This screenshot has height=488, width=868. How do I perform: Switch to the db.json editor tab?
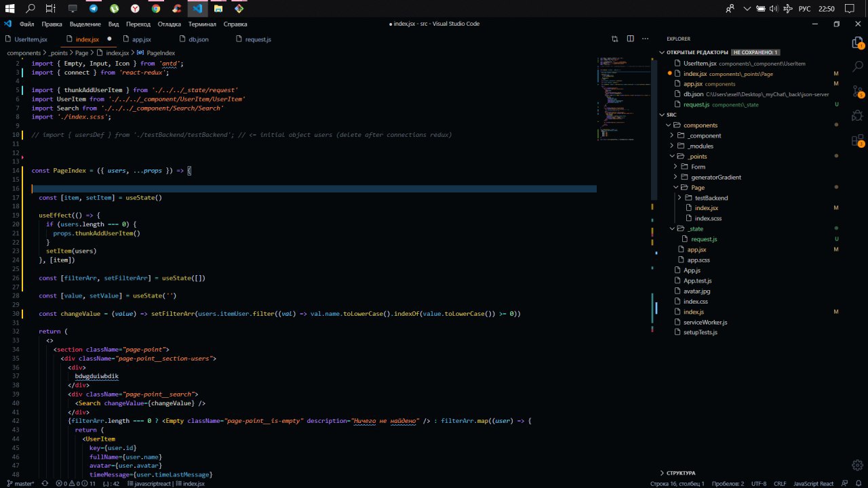199,39
